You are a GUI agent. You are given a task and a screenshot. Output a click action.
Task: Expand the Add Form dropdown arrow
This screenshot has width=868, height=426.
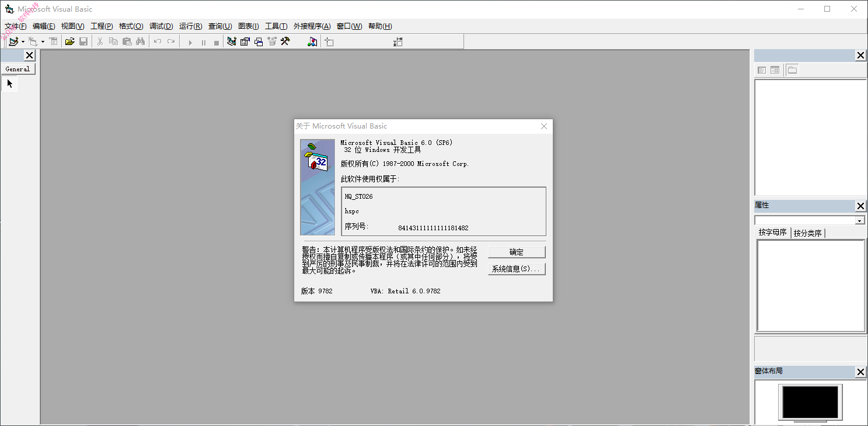coord(43,41)
